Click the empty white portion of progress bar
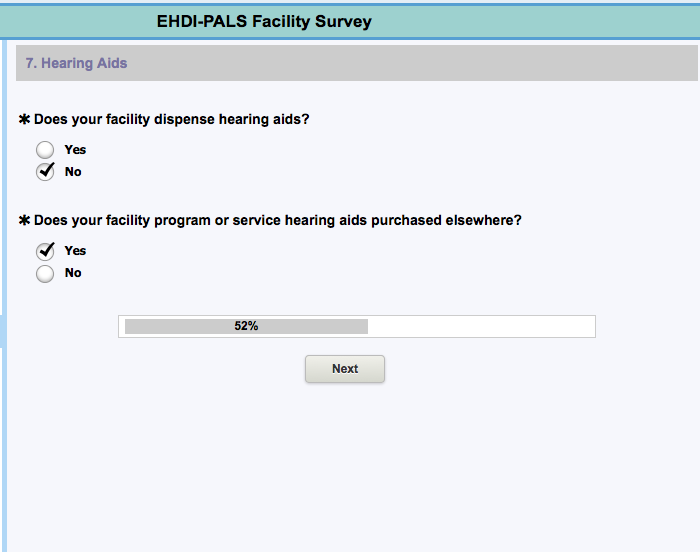 [x=480, y=326]
